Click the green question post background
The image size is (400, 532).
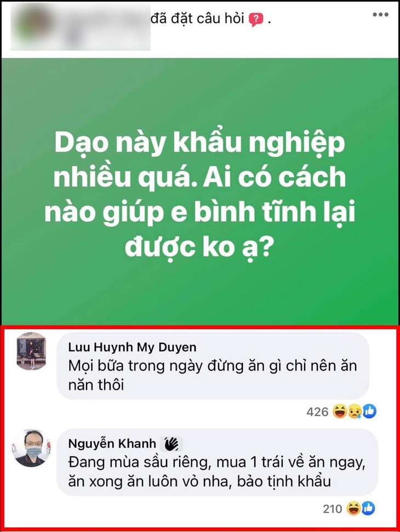pos(200,192)
